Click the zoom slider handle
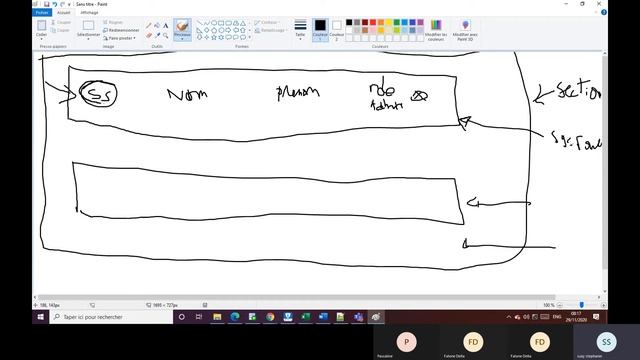The height and width of the screenshot is (360, 640). (582, 305)
